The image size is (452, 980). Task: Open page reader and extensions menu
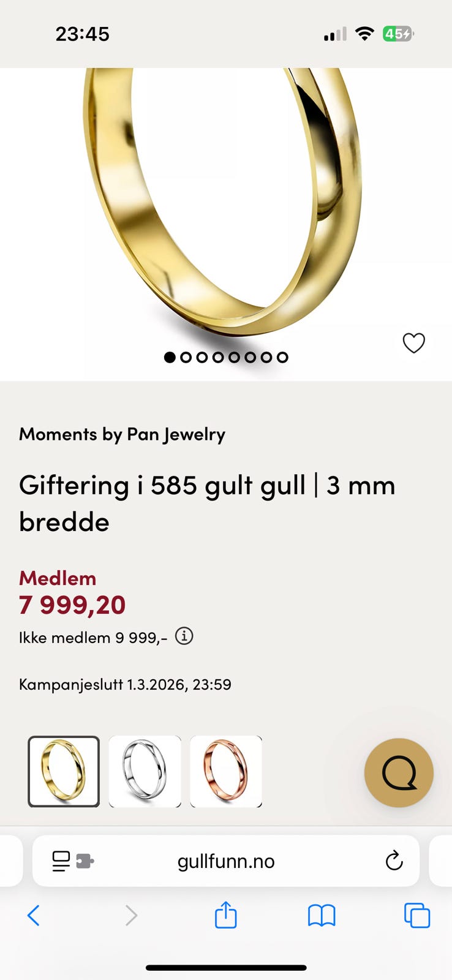tap(73, 861)
